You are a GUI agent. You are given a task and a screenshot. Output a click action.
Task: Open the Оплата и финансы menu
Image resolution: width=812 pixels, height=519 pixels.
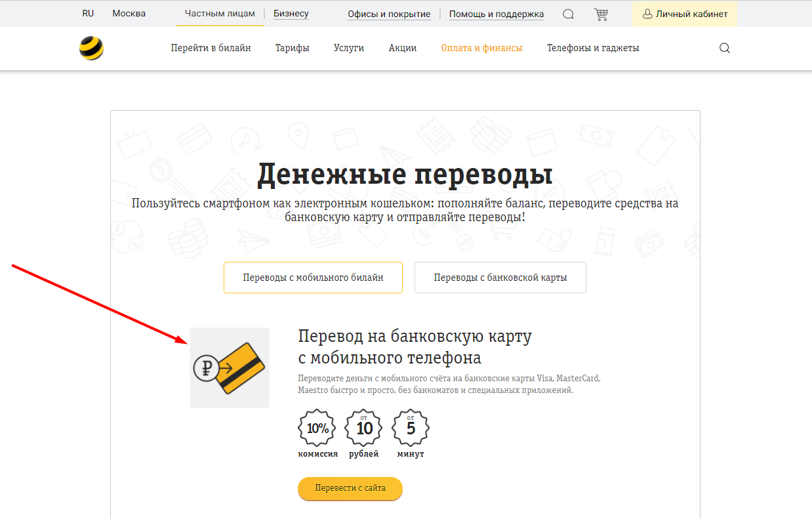(x=481, y=48)
